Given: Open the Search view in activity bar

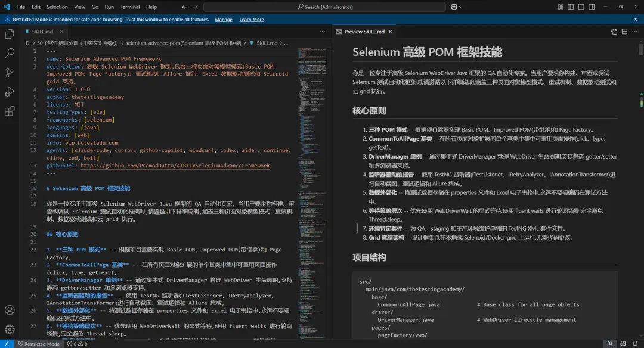Looking at the screenshot, I should [x=10, y=53].
